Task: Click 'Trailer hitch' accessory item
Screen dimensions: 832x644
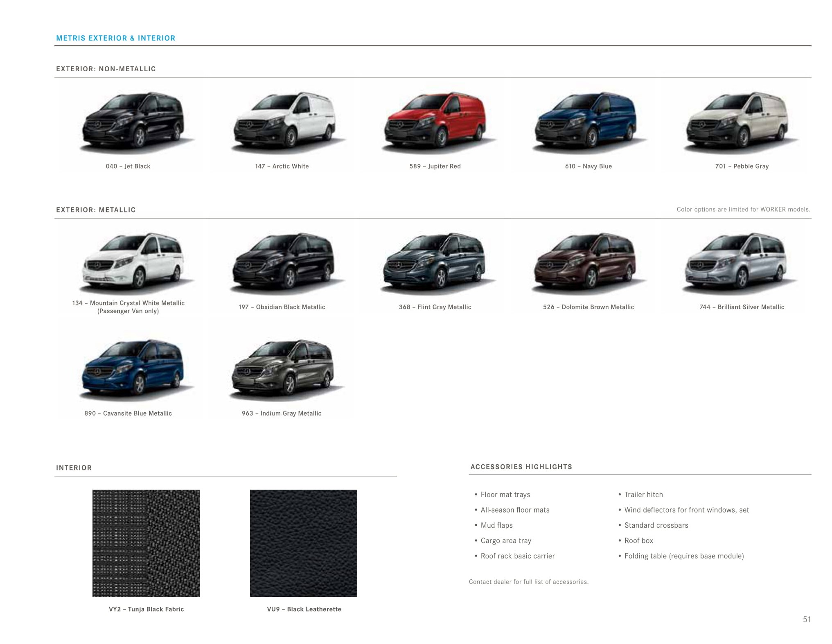Action: pyautogui.click(x=644, y=495)
